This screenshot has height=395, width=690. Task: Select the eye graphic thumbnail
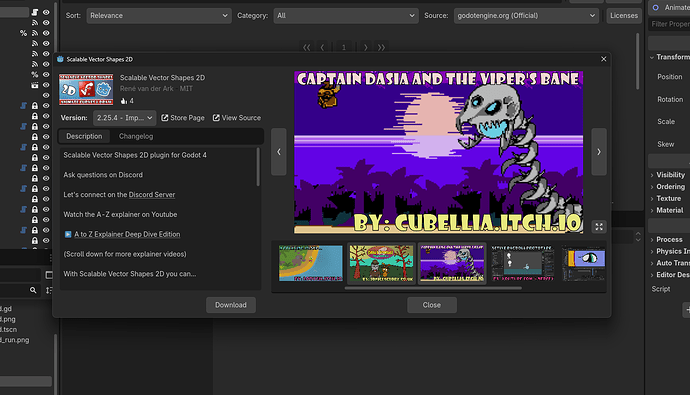point(584,263)
